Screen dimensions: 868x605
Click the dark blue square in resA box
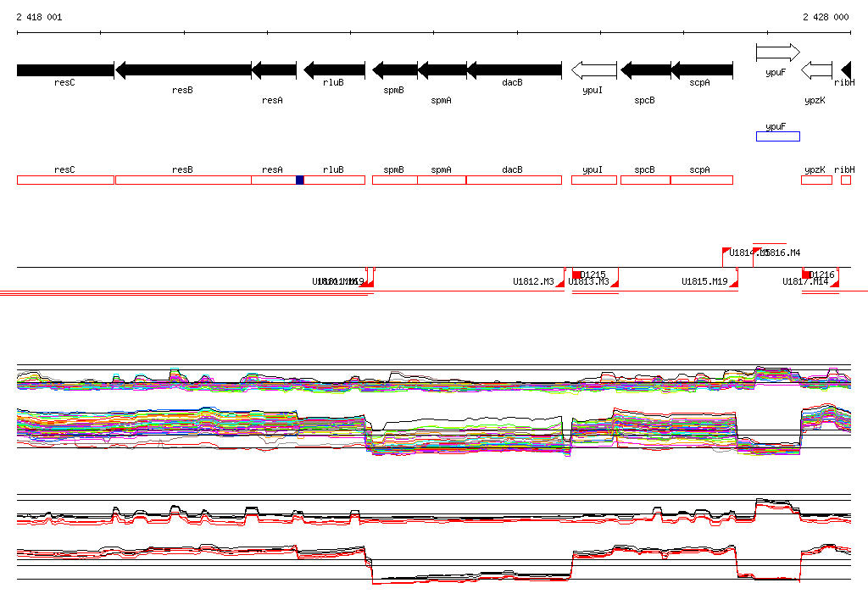[x=300, y=180]
